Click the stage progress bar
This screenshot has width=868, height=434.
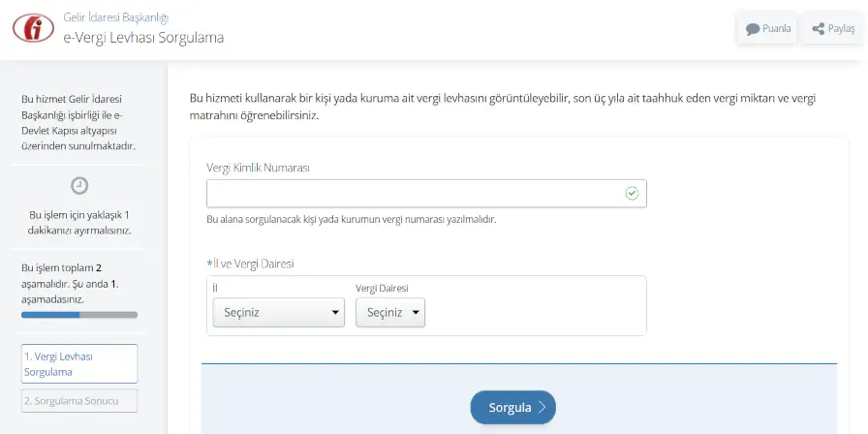pos(79,315)
